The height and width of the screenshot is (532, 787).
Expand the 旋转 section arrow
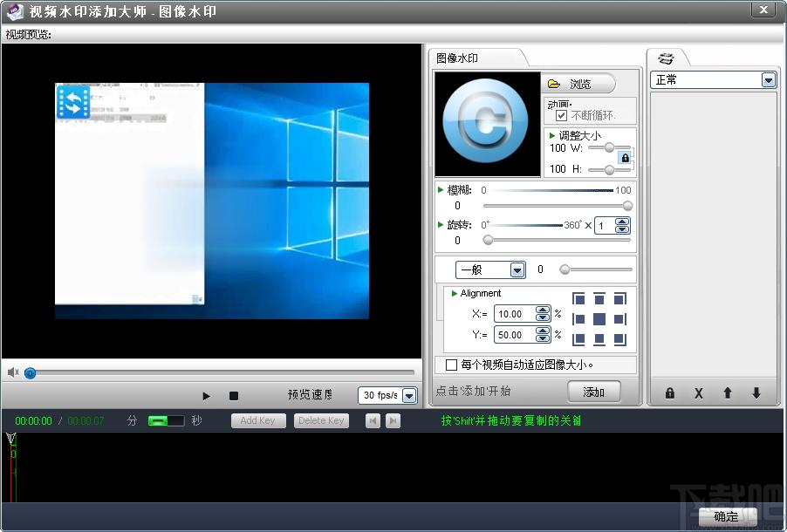[441, 224]
